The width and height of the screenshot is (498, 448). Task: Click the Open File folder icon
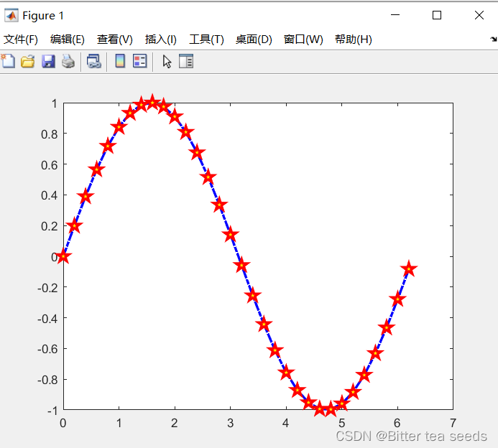[x=27, y=61]
